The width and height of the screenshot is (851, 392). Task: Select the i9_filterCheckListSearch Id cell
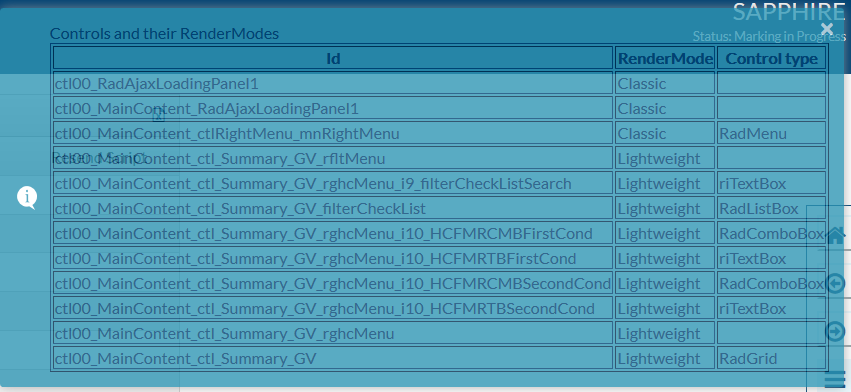click(333, 184)
